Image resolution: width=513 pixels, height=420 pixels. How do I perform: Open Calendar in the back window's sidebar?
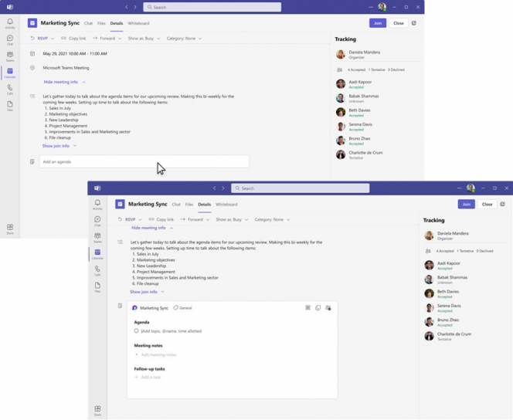[10, 73]
